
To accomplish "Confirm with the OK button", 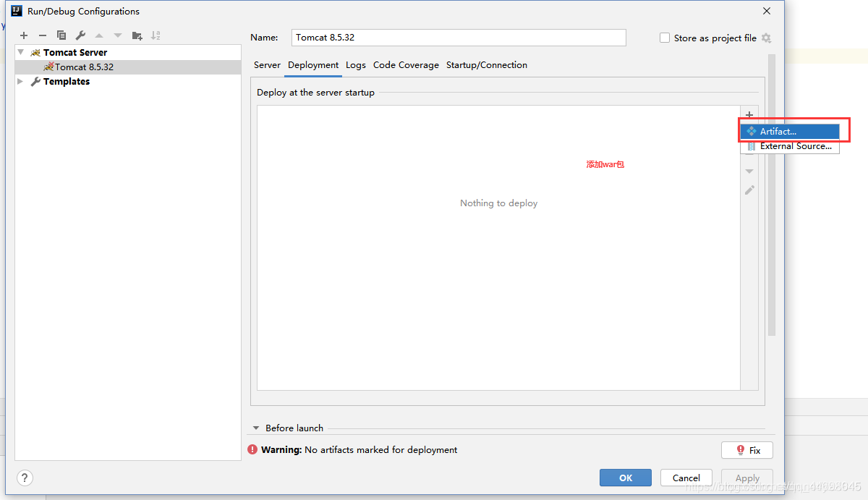I will click(x=626, y=478).
